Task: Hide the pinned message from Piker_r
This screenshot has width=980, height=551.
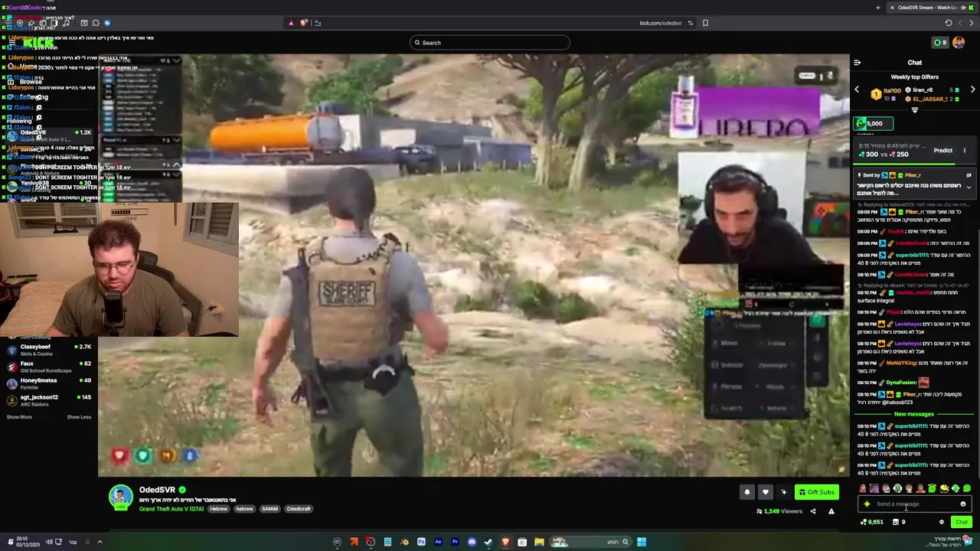Action: [969, 175]
